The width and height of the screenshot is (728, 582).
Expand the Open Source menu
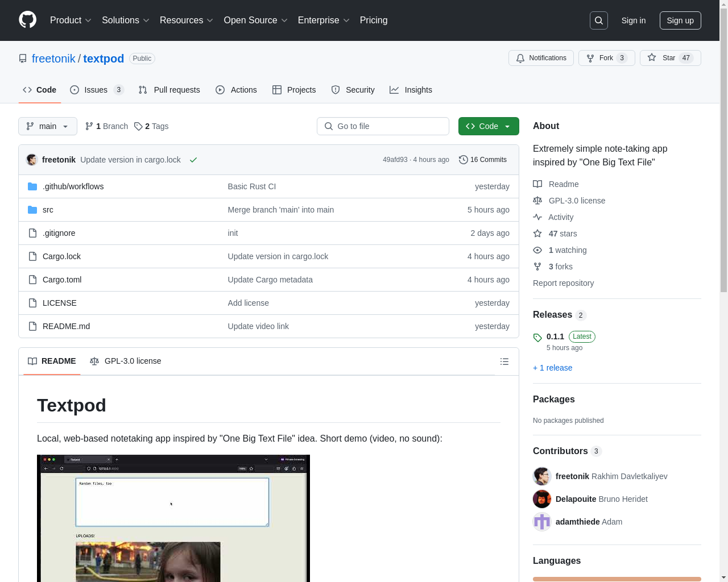point(256,20)
